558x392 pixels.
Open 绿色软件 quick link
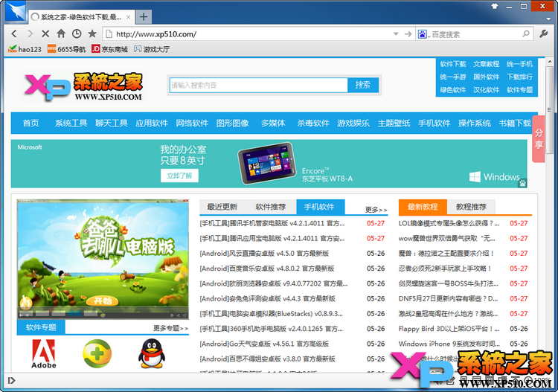coord(452,90)
